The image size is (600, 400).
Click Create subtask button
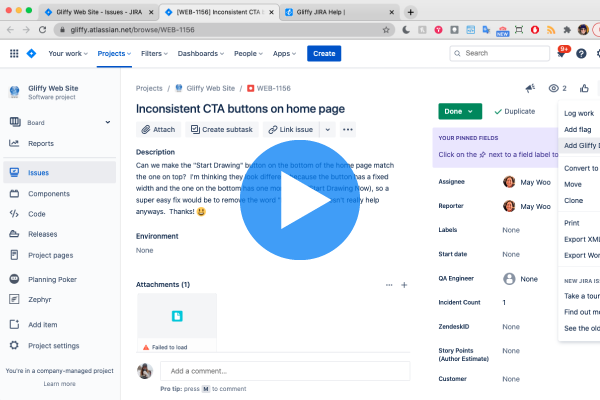pos(222,129)
